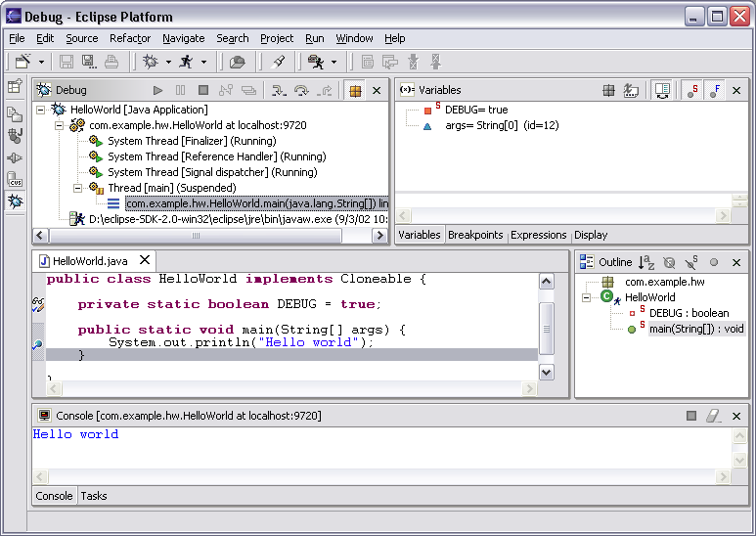Viewport: 756px width, 536px height.
Task: Open the Run menu
Action: click(314, 38)
